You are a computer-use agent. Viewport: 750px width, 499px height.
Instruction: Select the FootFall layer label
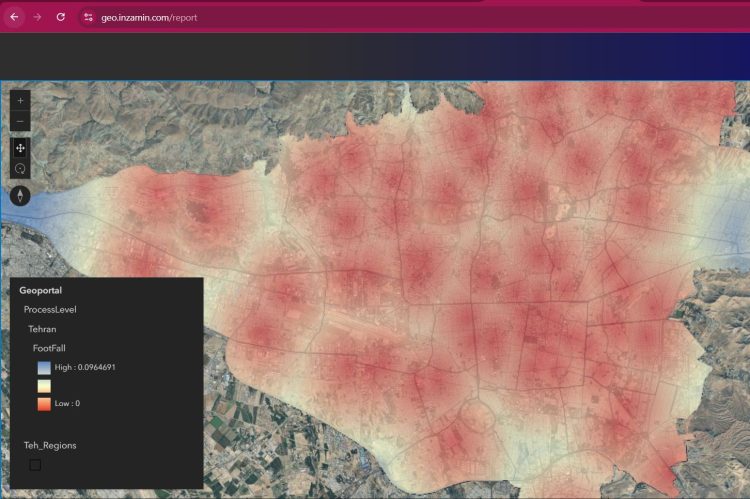click(x=49, y=348)
